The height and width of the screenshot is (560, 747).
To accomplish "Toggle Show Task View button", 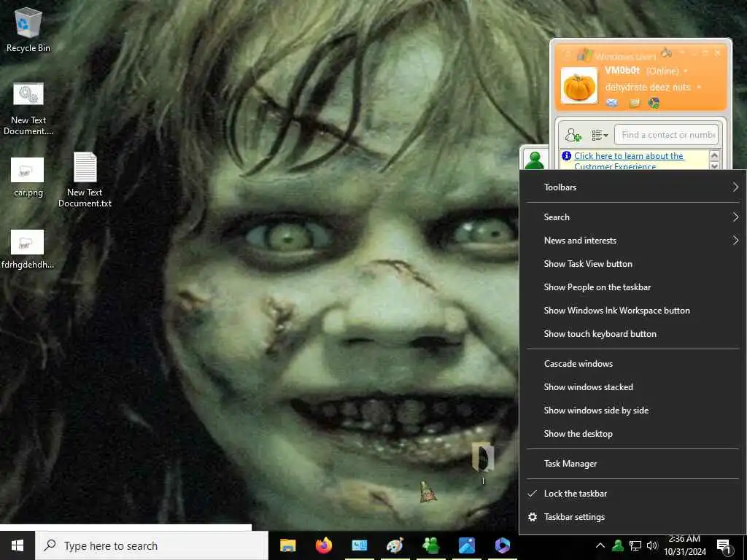I will (x=633, y=264).
